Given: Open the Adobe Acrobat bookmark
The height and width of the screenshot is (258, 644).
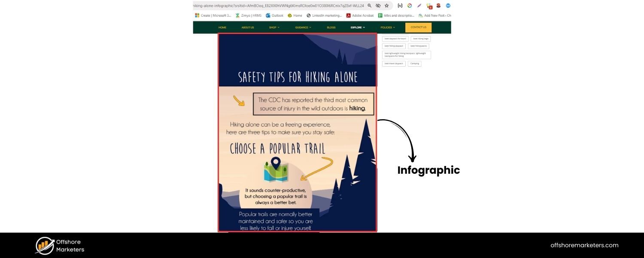Looking at the screenshot, I should pyautogui.click(x=360, y=15).
